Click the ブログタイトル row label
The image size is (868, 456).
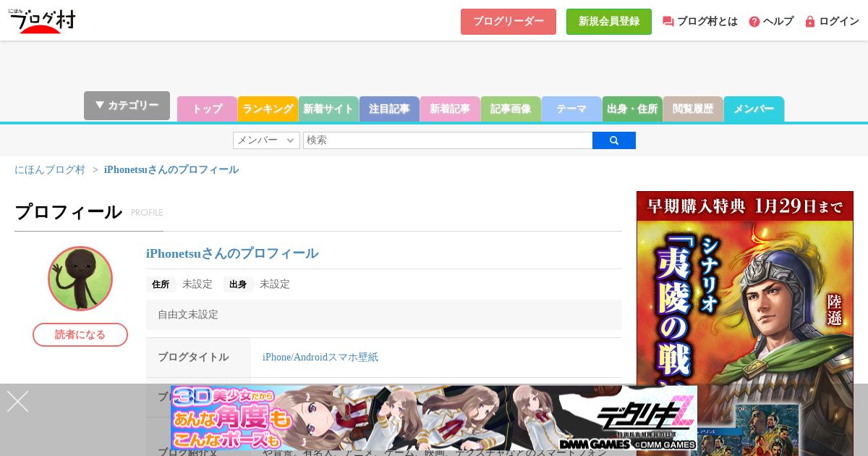193,358
